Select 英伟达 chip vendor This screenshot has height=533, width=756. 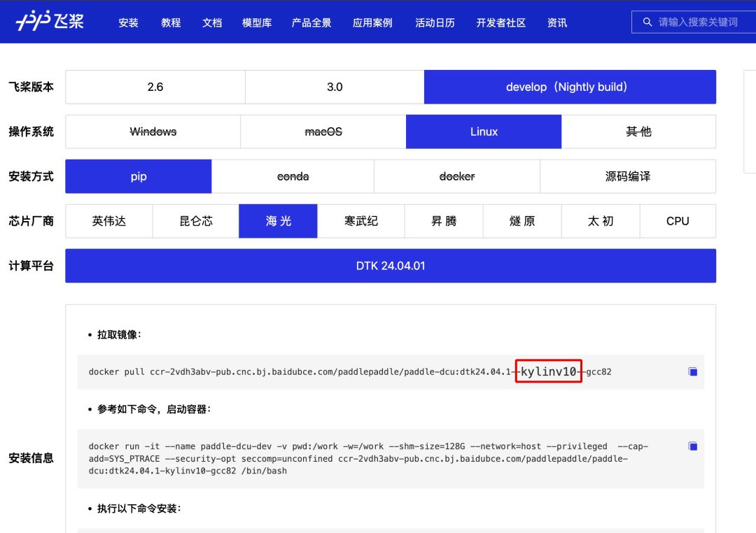point(109,221)
